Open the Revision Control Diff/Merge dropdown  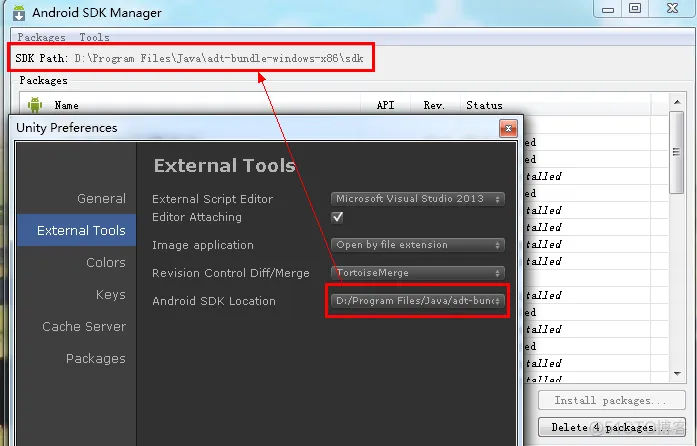pos(417,273)
